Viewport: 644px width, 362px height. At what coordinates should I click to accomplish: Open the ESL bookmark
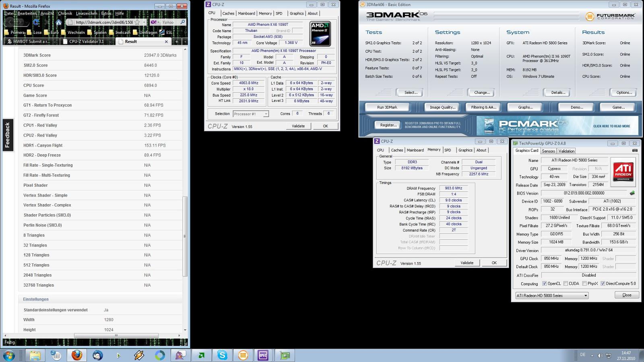pos(166,32)
